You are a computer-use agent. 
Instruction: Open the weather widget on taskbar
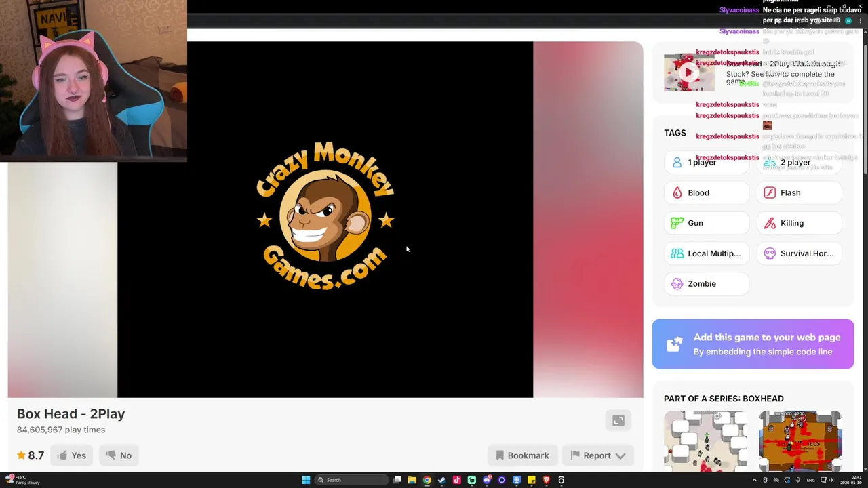pyautogui.click(x=22, y=480)
